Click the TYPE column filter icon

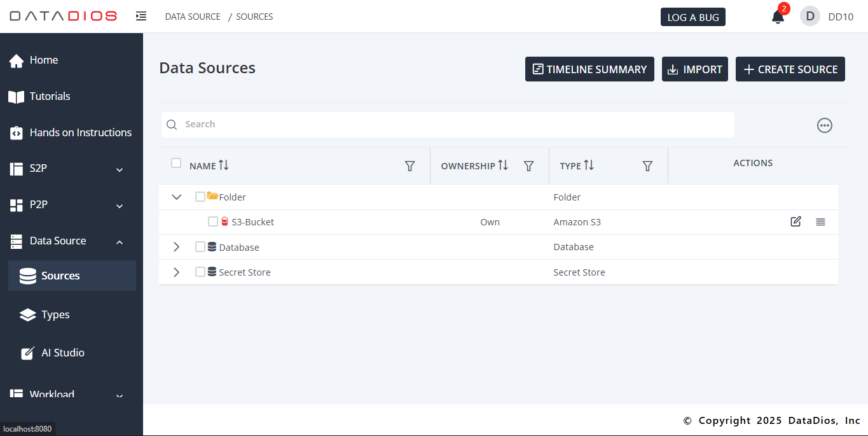tap(647, 166)
